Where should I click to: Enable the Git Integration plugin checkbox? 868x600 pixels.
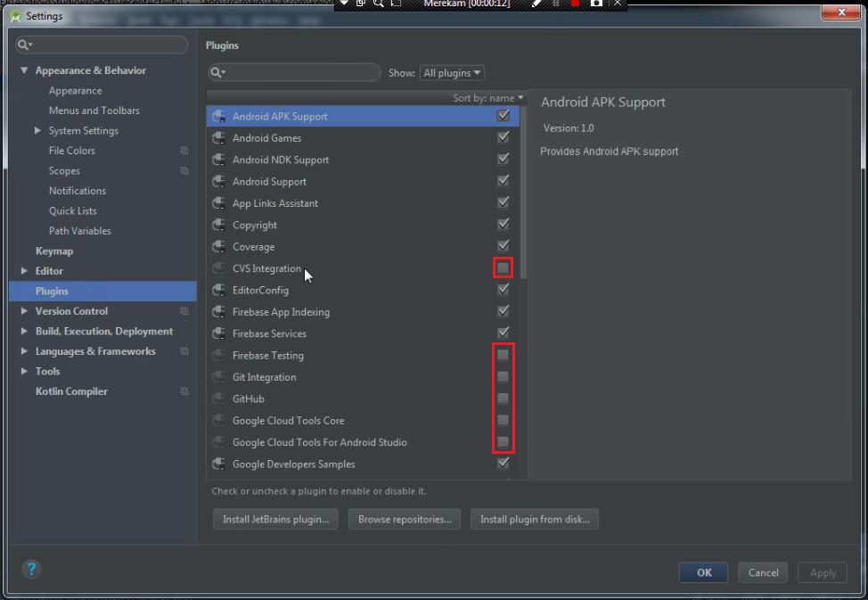point(503,377)
